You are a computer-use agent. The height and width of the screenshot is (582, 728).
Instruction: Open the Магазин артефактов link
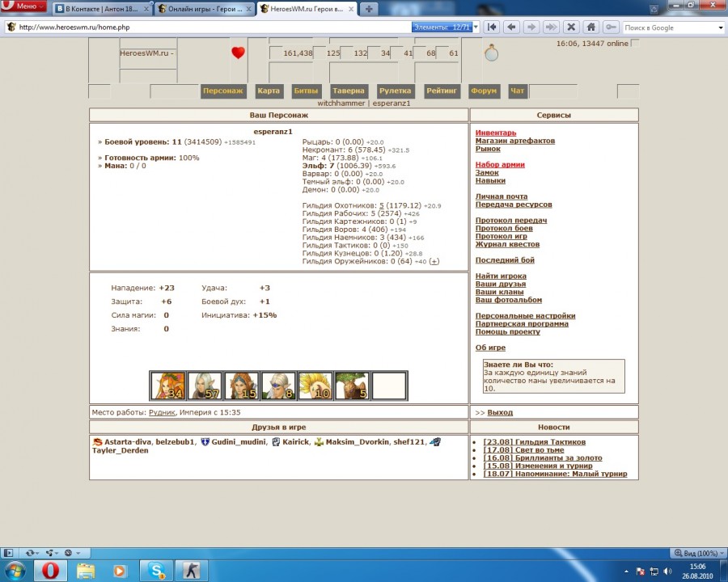point(515,141)
